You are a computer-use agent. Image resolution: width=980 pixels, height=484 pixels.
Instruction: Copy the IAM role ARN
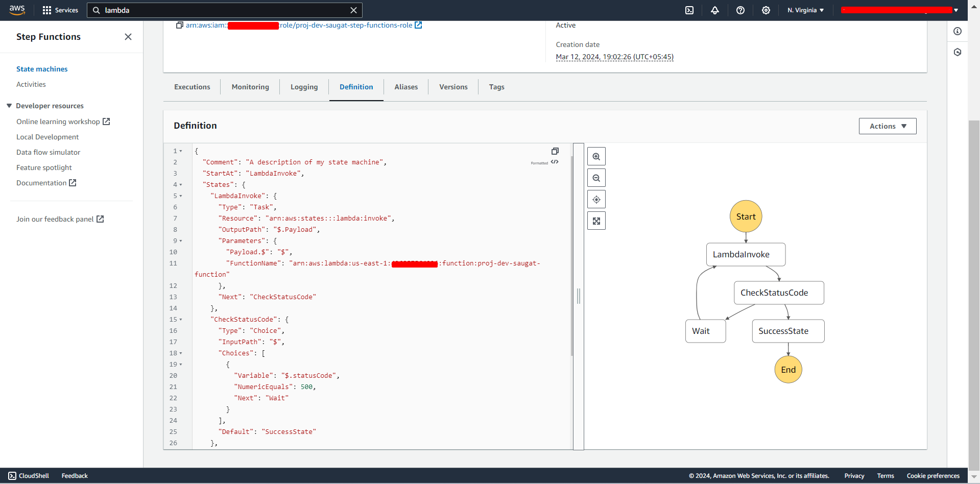coord(179,25)
